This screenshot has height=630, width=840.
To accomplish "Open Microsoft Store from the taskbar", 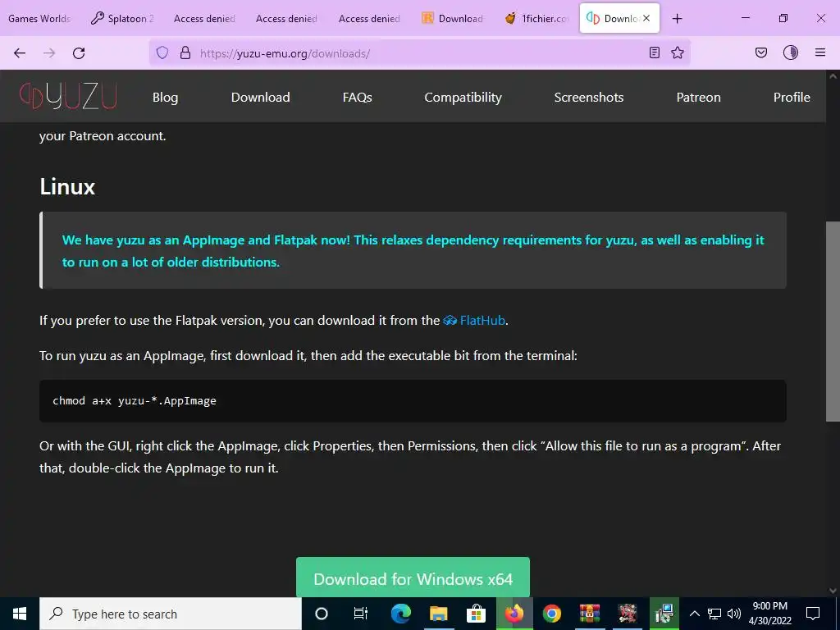I will click(x=476, y=614).
